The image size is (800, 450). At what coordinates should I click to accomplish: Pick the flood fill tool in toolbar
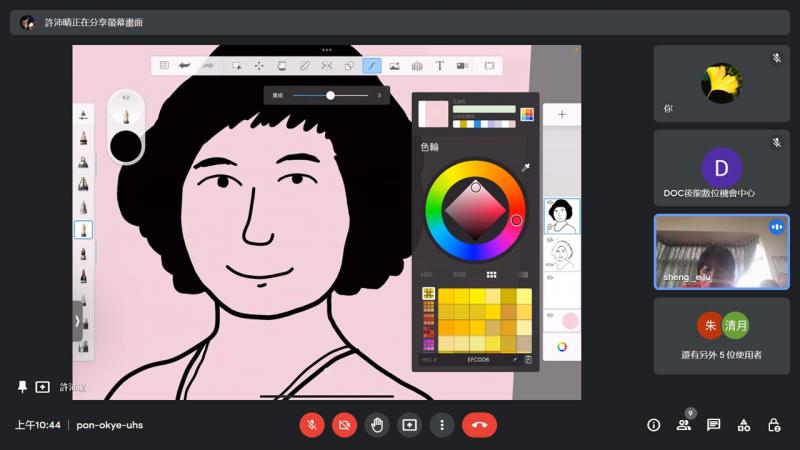point(282,66)
